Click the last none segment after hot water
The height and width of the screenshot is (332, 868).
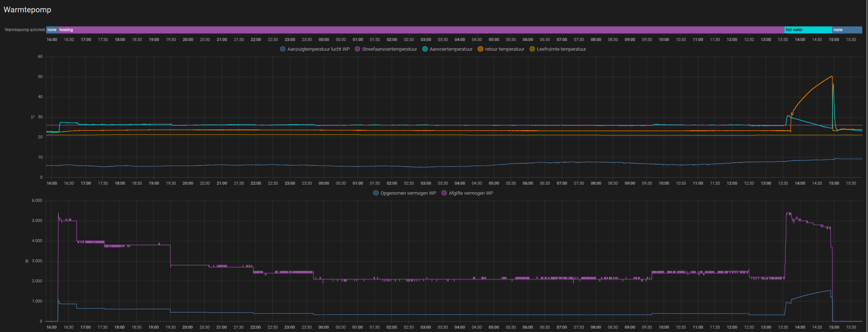[x=847, y=30]
